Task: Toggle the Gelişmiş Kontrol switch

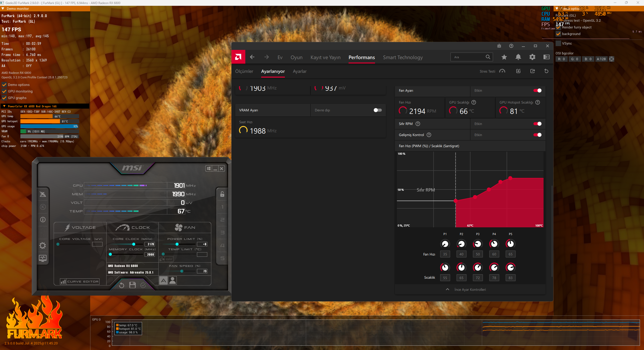Action: pos(537,135)
